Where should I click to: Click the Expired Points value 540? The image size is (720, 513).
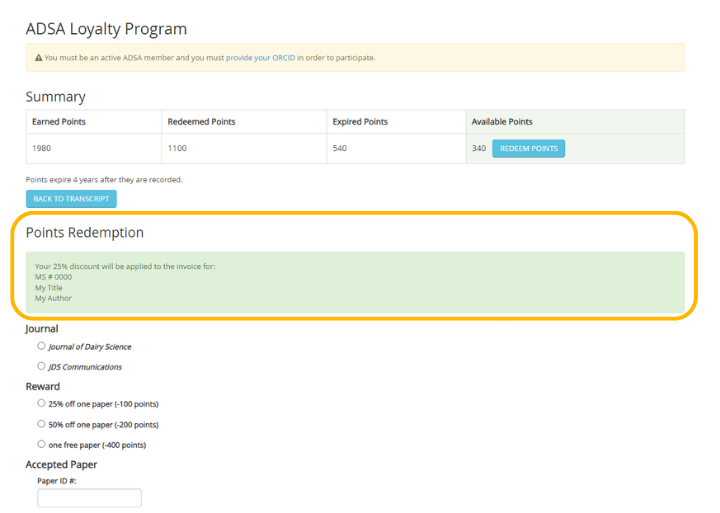pyautogui.click(x=340, y=148)
